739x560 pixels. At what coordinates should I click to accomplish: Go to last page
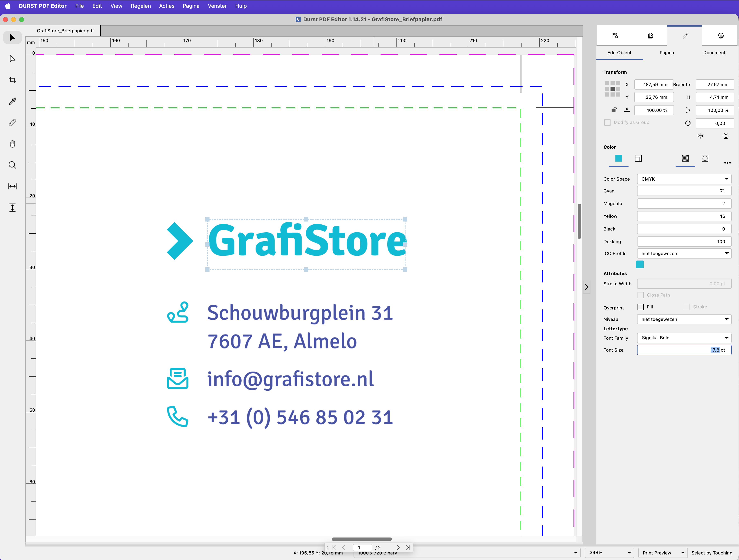pyautogui.click(x=408, y=547)
